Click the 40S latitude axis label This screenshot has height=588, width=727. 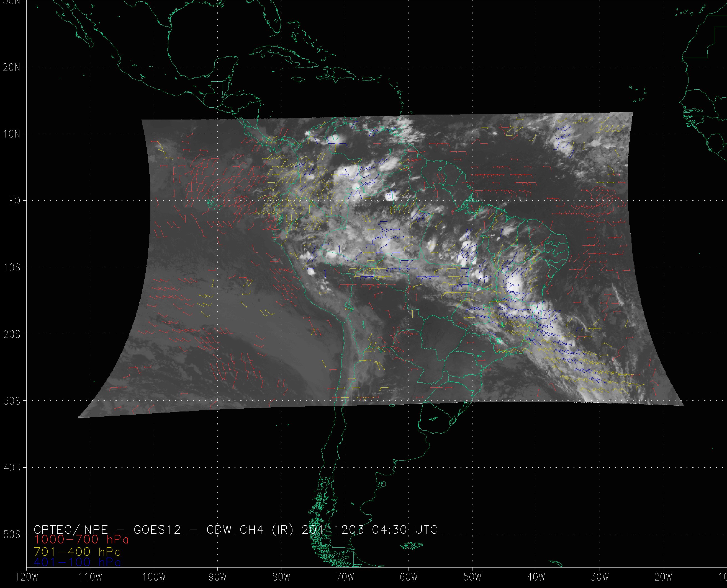(12, 468)
